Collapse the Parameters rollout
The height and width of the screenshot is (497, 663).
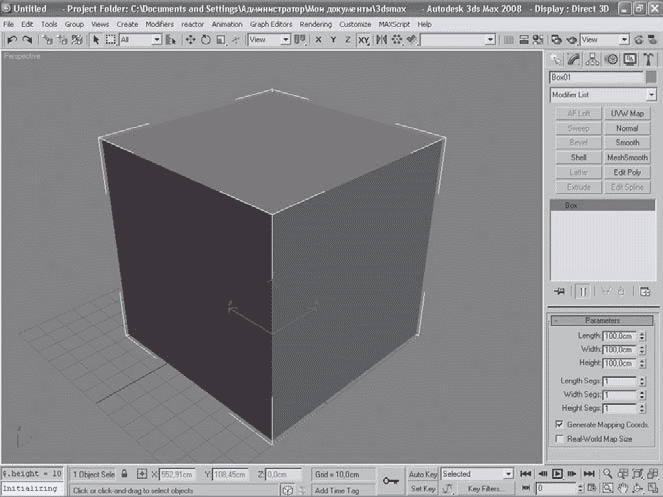pyautogui.click(x=603, y=320)
